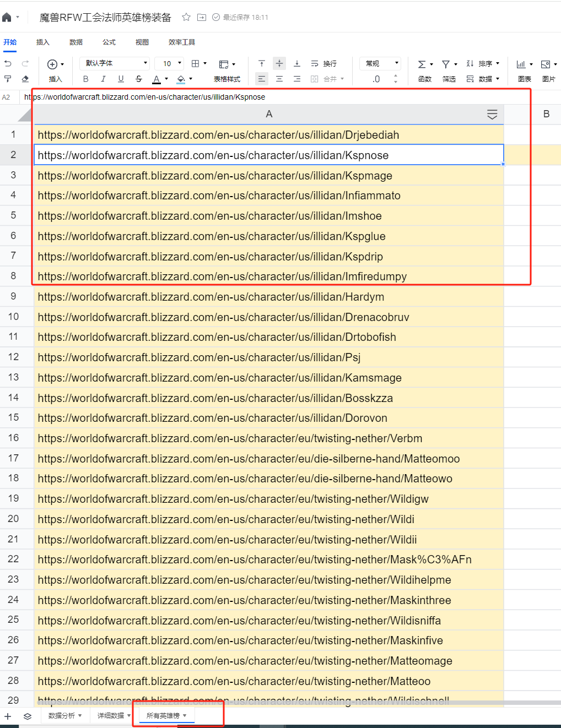The width and height of the screenshot is (561, 728).
Task: Open the 默认字体 font dropdown
Action: click(x=115, y=63)
